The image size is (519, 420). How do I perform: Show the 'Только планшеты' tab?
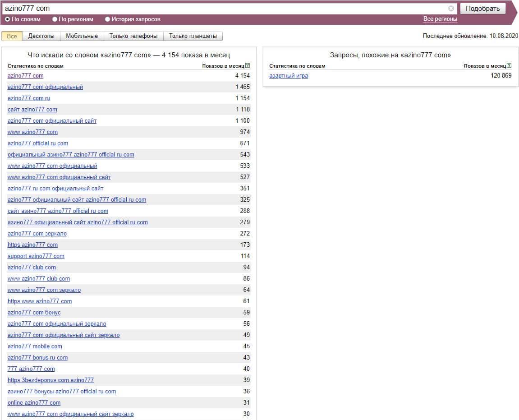tap(193, 36)
